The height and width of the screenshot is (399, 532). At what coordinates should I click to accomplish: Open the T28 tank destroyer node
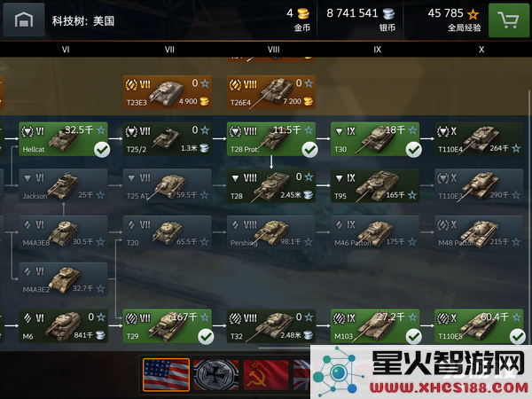(271, 186)
